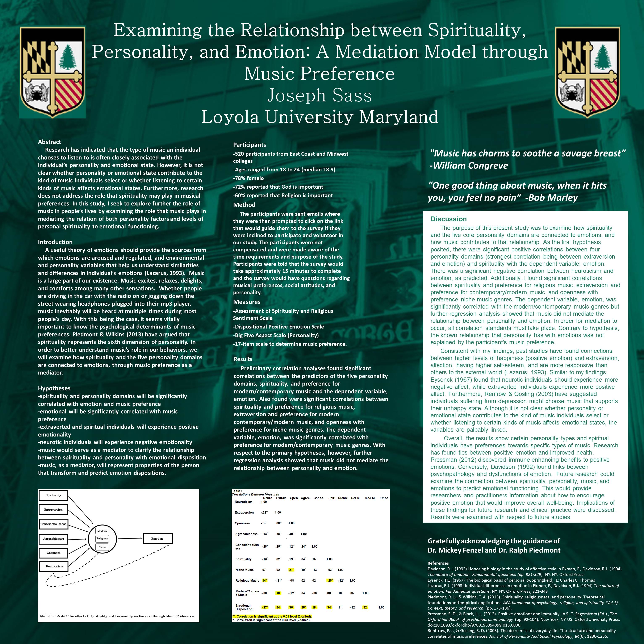
Task: Click the Extraversion box in the diagram
Action: point(53,510)
